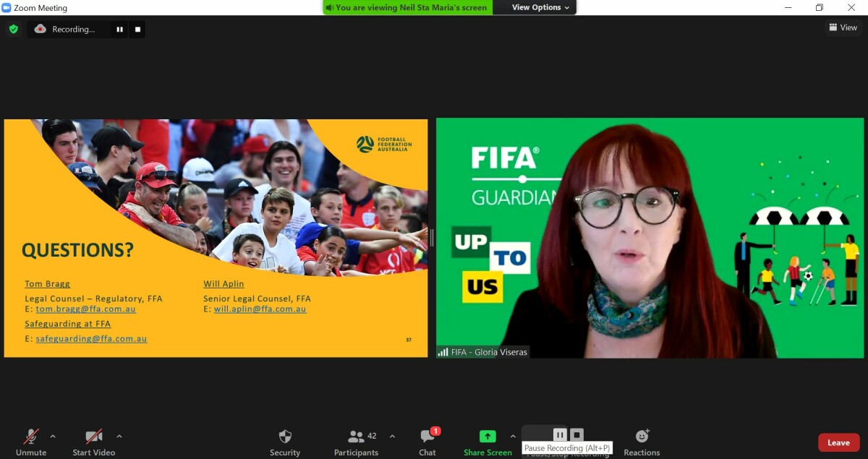Unmute the microphone
This screenshot has width=868, height=459.
(x=31, y=442)
